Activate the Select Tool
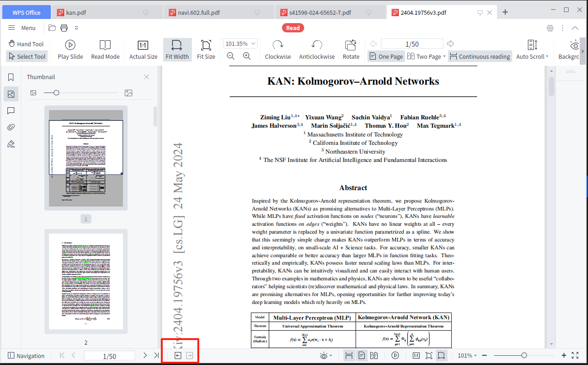The height and width of the screenshot is (365, 588). click(26, 56)
